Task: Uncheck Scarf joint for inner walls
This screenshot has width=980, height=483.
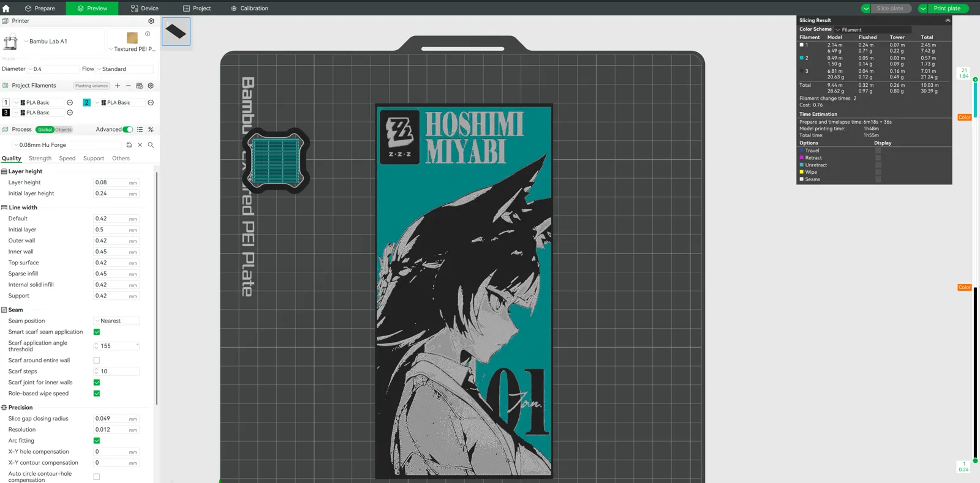Action: [x=97, y=383]
